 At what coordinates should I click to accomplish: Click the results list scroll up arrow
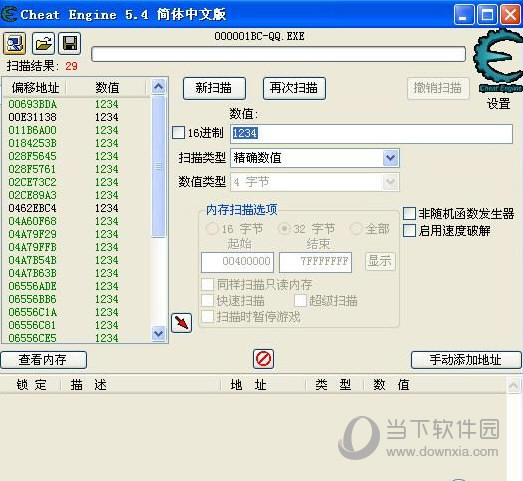(158, 87)
